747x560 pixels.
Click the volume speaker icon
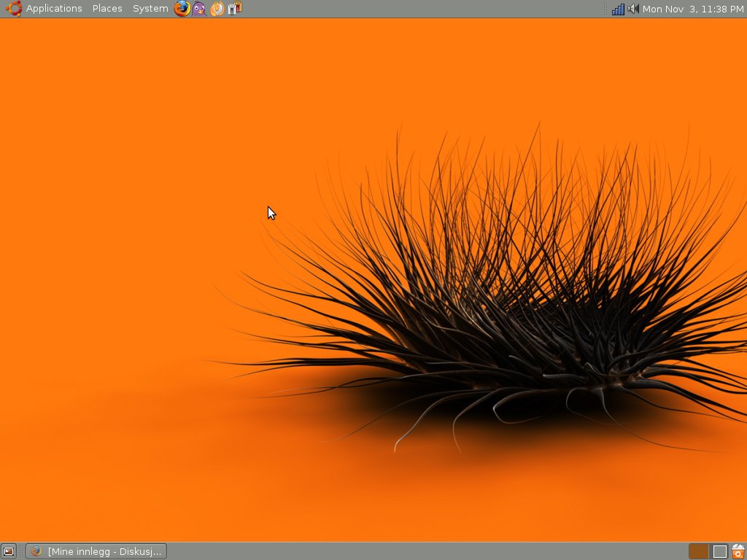633,9
